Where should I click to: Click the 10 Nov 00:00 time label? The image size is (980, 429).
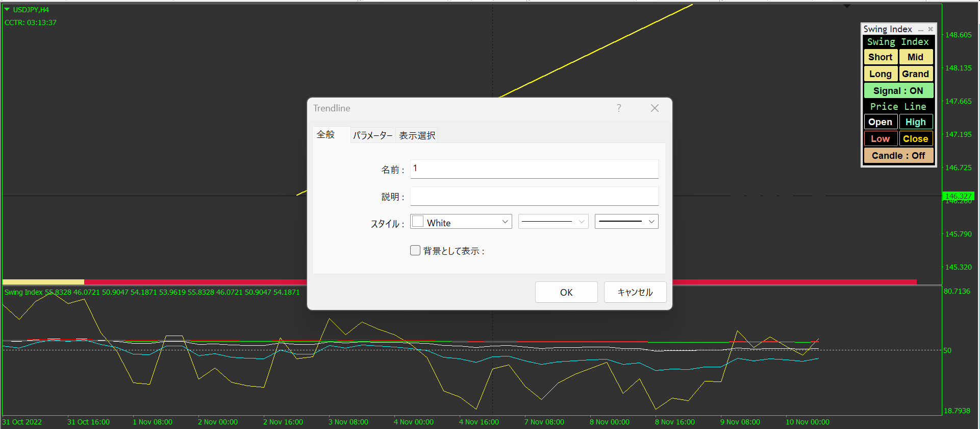808,422
